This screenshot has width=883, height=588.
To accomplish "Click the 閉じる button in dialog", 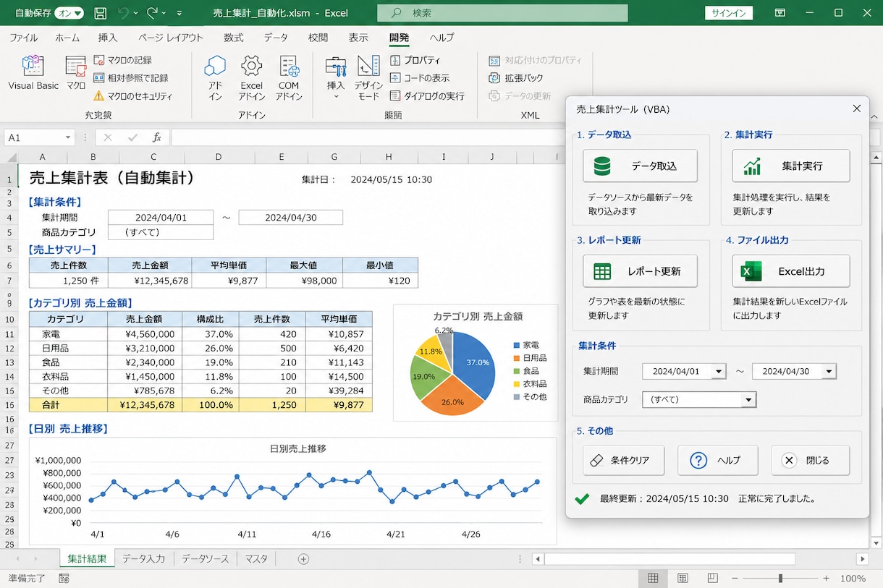I will (810, 460).
